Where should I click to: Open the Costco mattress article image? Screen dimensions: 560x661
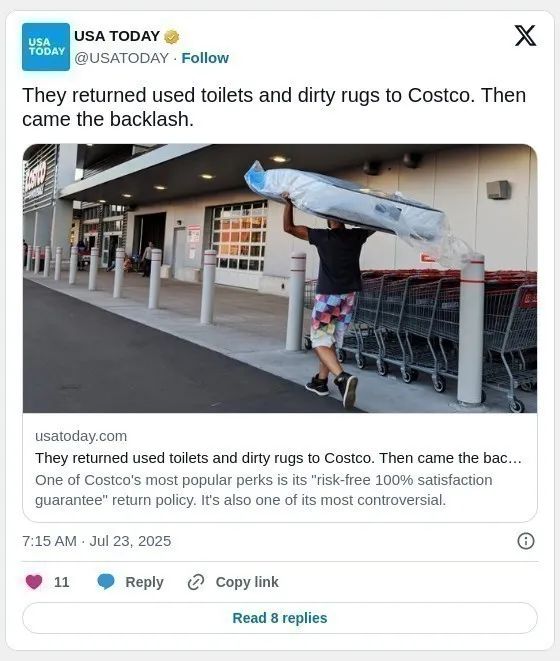click(x=280, y=278)
